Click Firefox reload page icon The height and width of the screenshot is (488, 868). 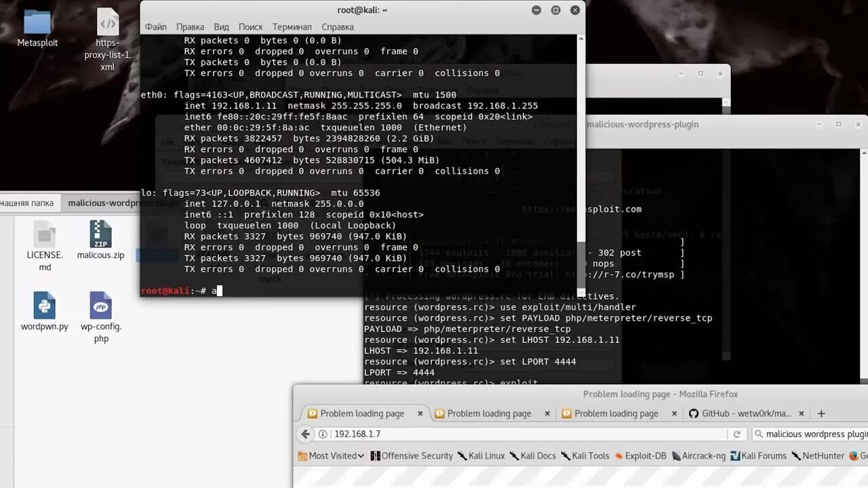coord(737,434)
